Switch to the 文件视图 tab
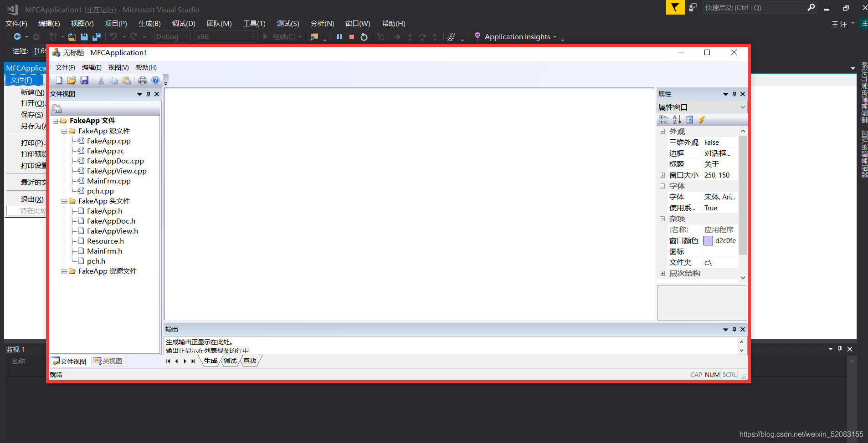Screen dimensions: 868x443 click(69, 361)
